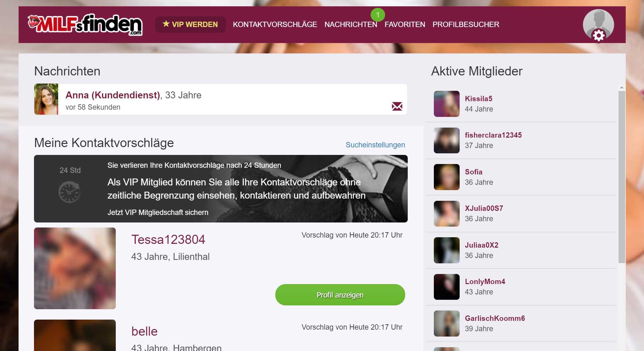
Task: Open Sucheinstellungen link
Action: click(375, 145)
